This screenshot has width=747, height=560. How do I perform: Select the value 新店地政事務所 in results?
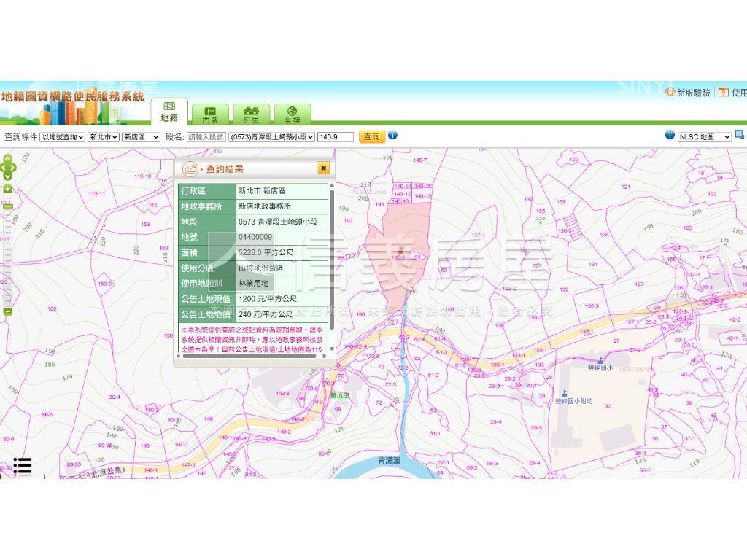[x=265, y=206]
